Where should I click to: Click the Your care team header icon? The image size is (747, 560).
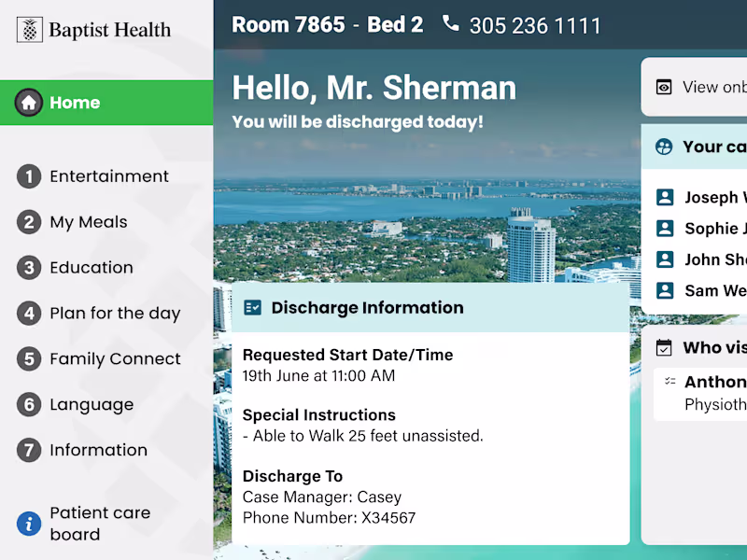point(664,147)
